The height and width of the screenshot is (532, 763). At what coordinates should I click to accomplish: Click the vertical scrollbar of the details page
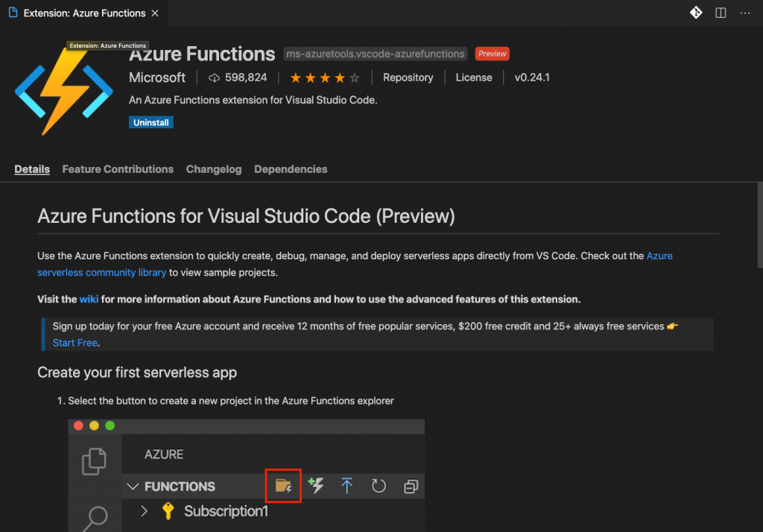pos(759,225)
